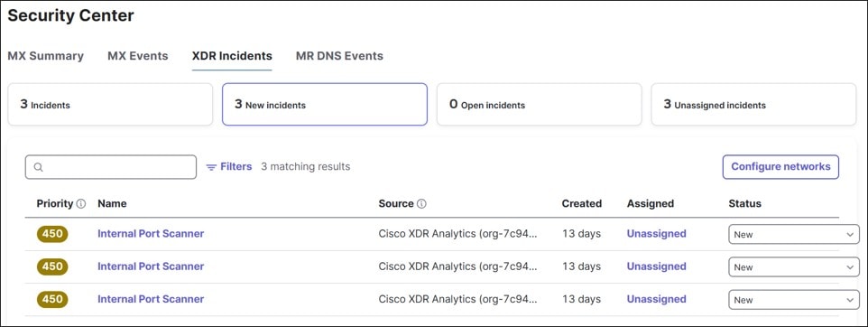Click Unassigned in the third incident row
This screenshot has height=327, width=868.
pos(657,299)
